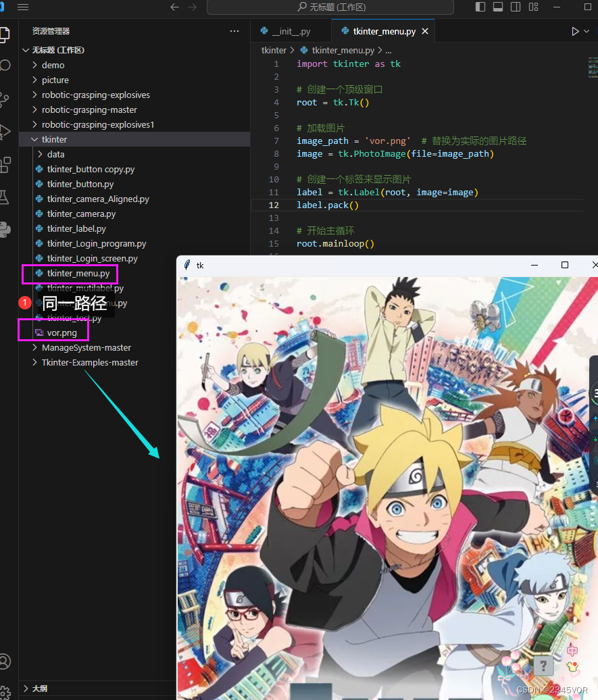The height and width of the screenshot is (700, 598).
Task: Place cursor on line 12 label.pack()
Action: (328, 205)
